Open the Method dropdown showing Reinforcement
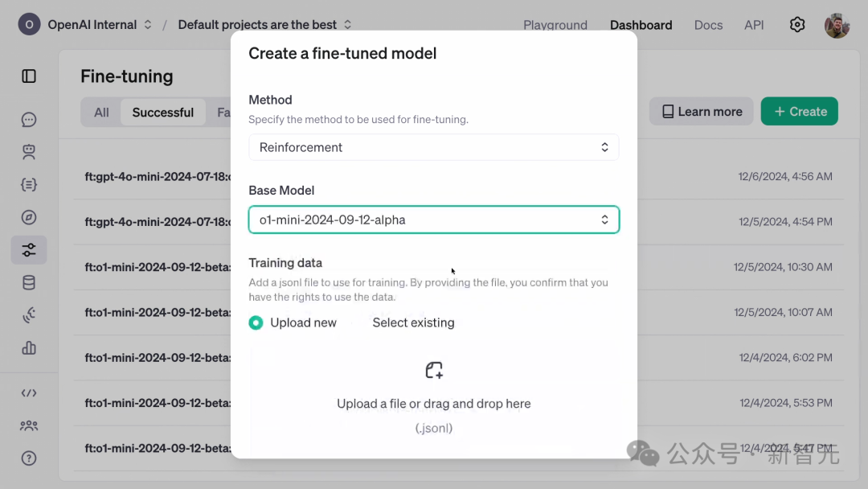The width and height of the screenshot is (868, 489). tap(434, 147)
